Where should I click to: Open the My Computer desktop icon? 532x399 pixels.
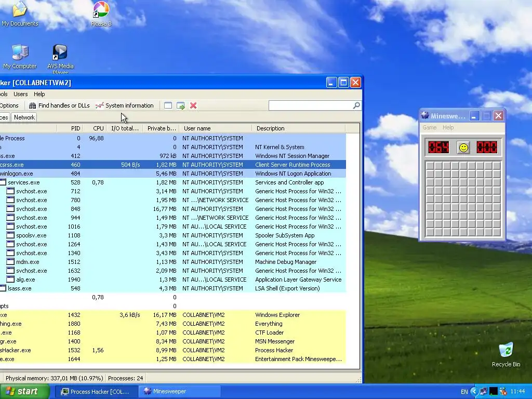pyautogui.click(x=20, y=57)
